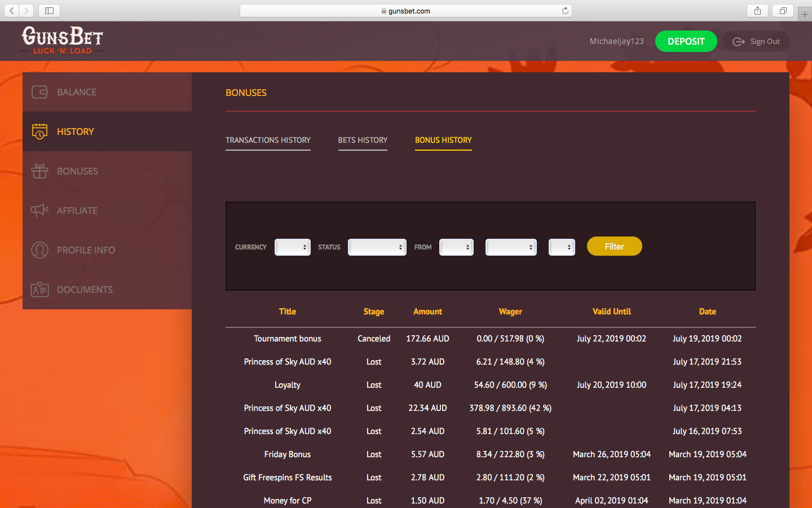Click the Stage column header
Screen dimensions: 812x508
pos(374,312)
